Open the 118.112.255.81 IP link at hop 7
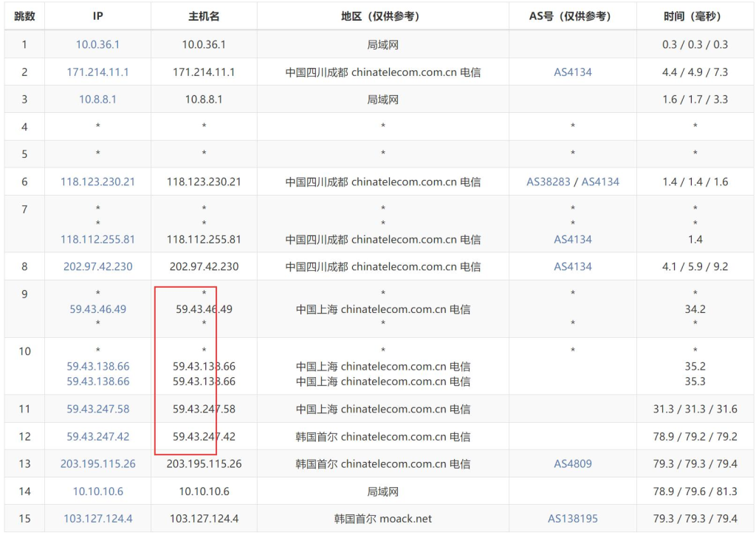The image size is (756, 535). 97,239
